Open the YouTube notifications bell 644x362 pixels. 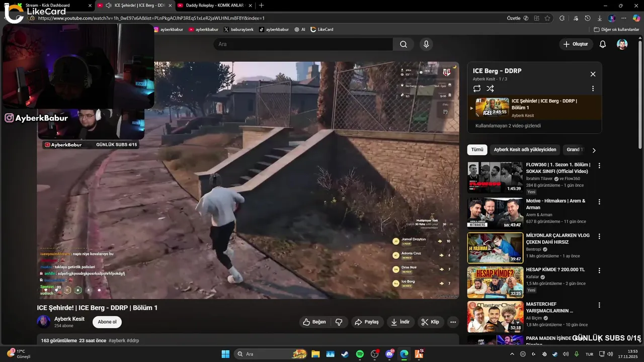click(x=602, y=44)
